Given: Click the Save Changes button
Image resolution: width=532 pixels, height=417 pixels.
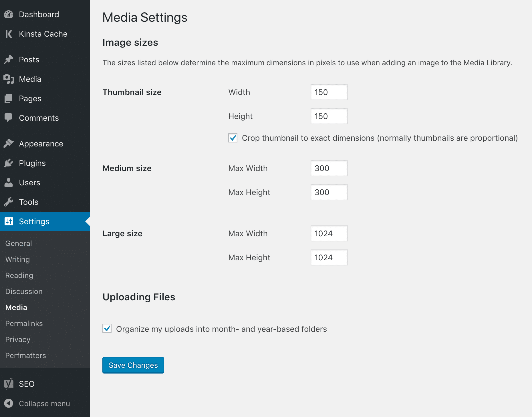Looking at the screenshot, I should click(x=133, y=365).
